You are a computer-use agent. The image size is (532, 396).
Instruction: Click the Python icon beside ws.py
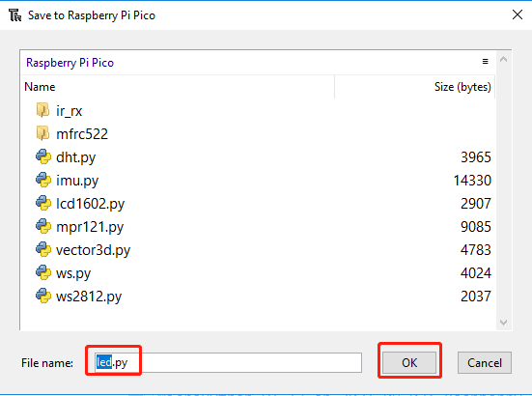click(43, 272)
